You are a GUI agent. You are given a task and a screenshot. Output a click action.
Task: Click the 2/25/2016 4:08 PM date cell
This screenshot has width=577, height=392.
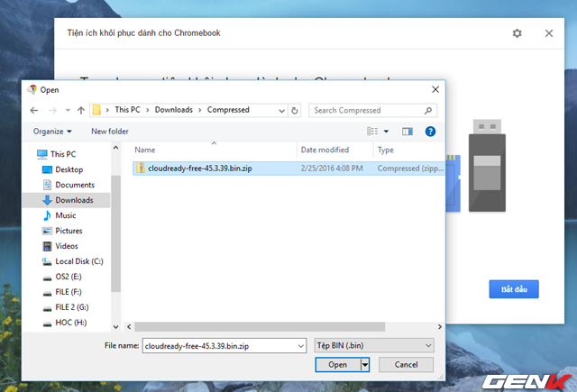point(332,169)
